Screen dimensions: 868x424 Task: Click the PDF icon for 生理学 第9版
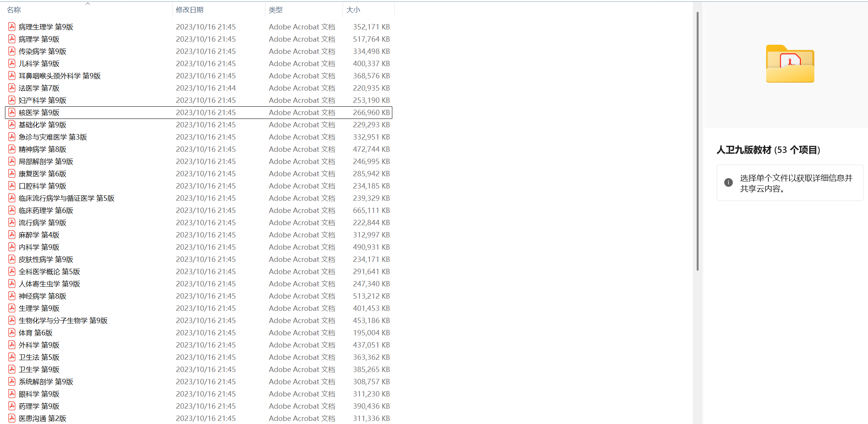(12, 308)
